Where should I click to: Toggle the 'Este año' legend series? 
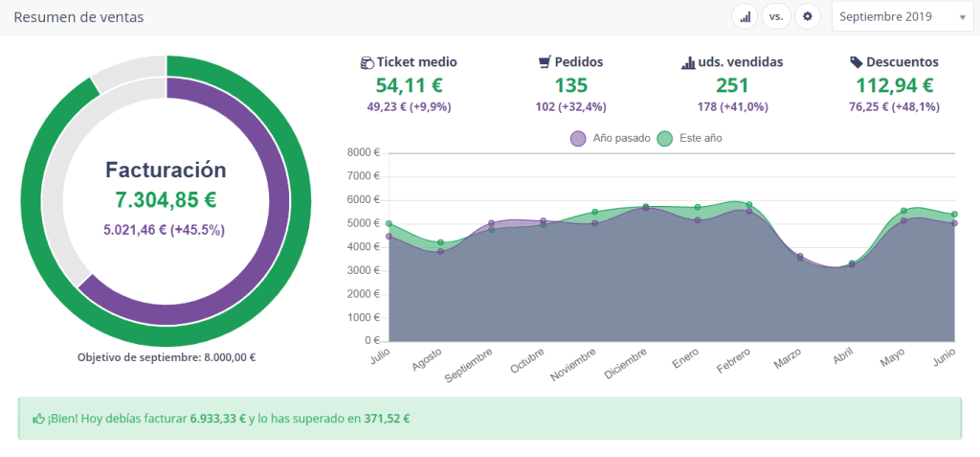[690, 138]
